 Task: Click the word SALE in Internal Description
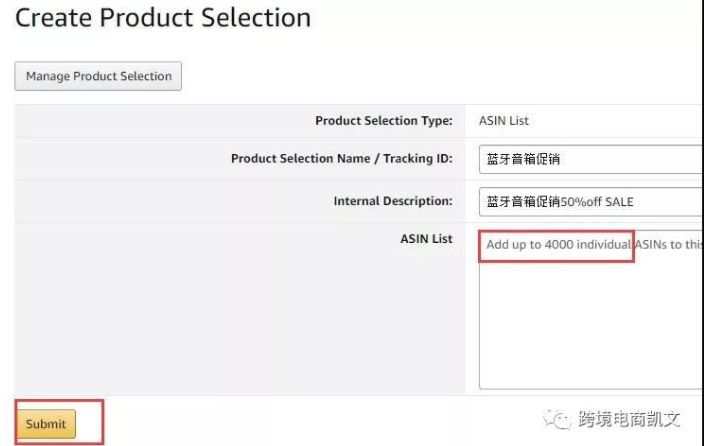[615, 201]
